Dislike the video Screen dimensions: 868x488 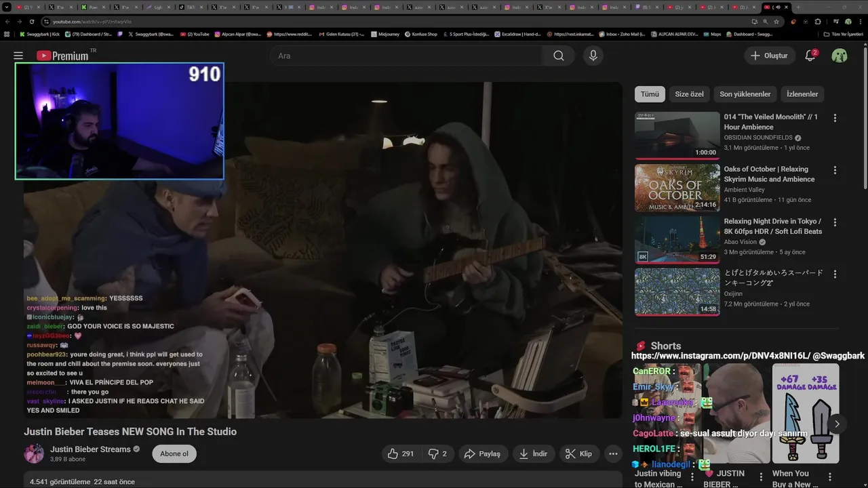437,453
